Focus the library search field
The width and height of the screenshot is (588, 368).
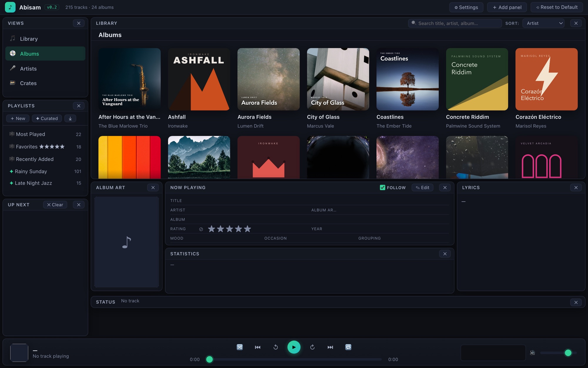tap(455, 23)
